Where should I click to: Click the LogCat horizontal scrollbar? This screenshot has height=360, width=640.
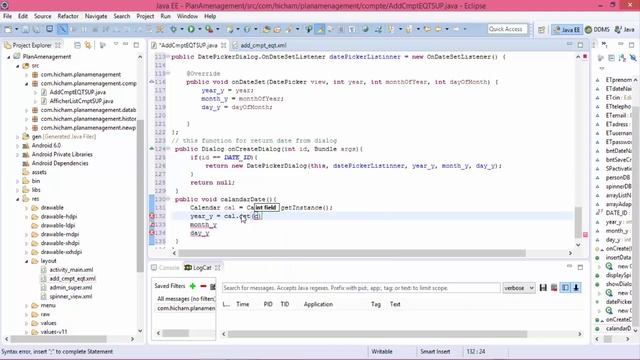tap(378, 334)
